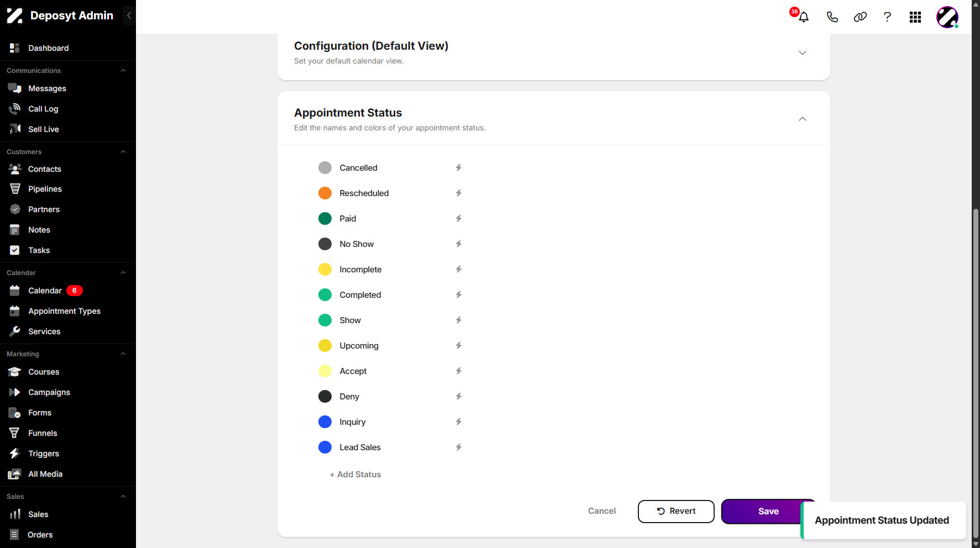Click the page vertical scrollbar
Viewport: 980px width, 548px height.
click(x=976, y=374)
